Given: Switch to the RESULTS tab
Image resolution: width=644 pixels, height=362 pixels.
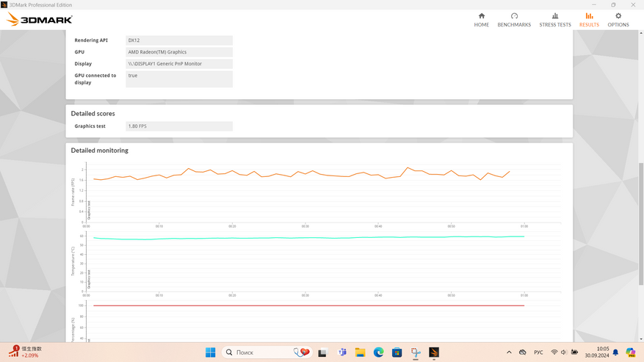Looking at the screenshot, I should click(x=589, y=20).
